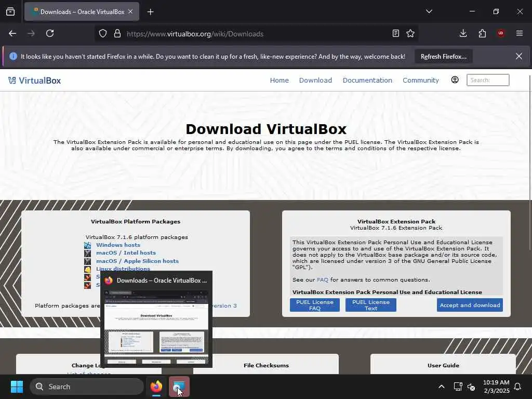Click the taskbar Search box
Viewport: 532px width, 399px height.
[87, 387]
